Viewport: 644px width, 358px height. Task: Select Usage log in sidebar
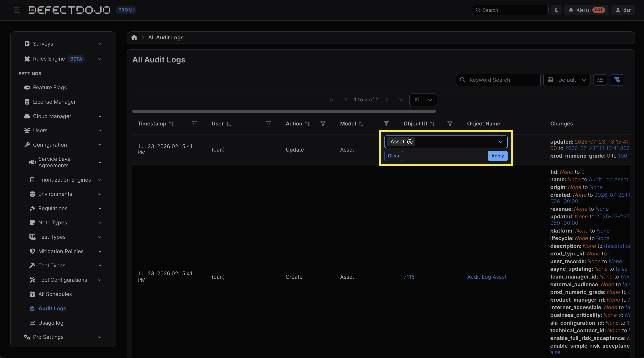pos(51,323)
